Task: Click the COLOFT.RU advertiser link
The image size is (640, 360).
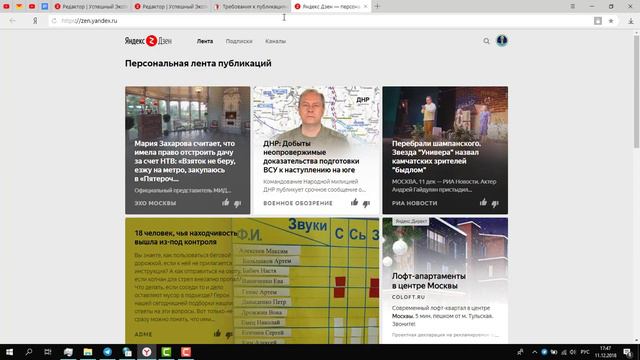Action: coord(408,297)
